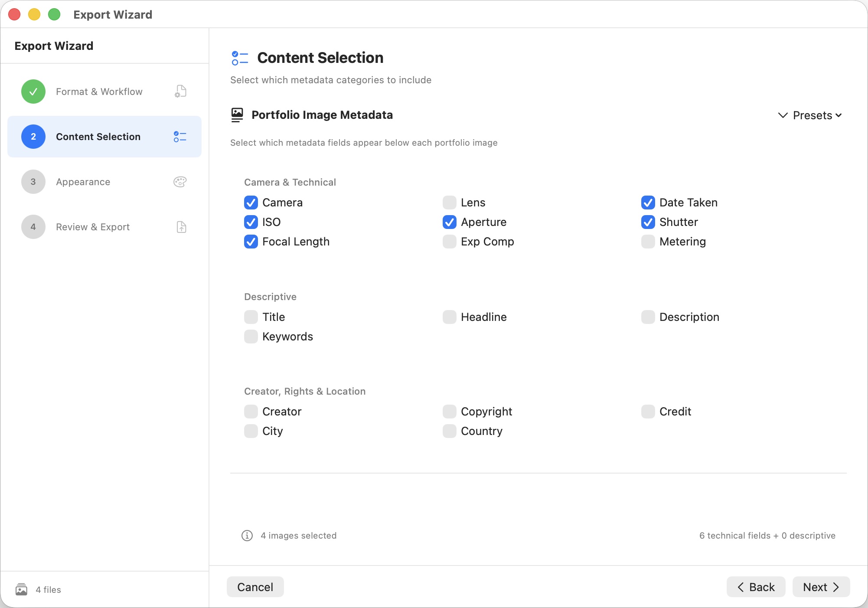Go to the Appearance step
Image resolution: width=868 pixels, height=608 pixels.
[83, 182]
